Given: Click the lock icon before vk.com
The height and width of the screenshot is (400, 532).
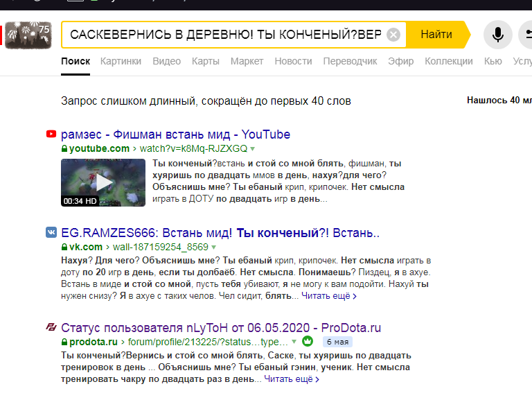Looking at the screenshot, I should (x=64, y=247).
